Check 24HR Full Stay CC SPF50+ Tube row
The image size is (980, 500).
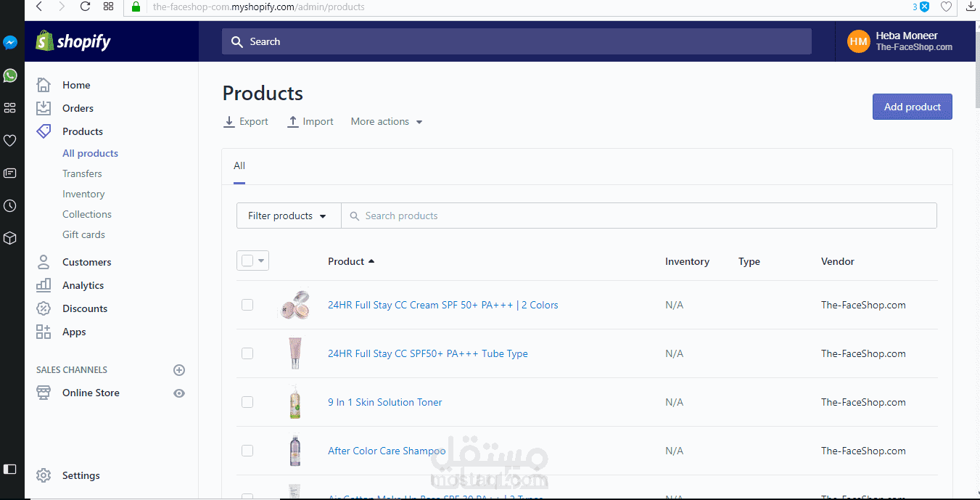247,353
